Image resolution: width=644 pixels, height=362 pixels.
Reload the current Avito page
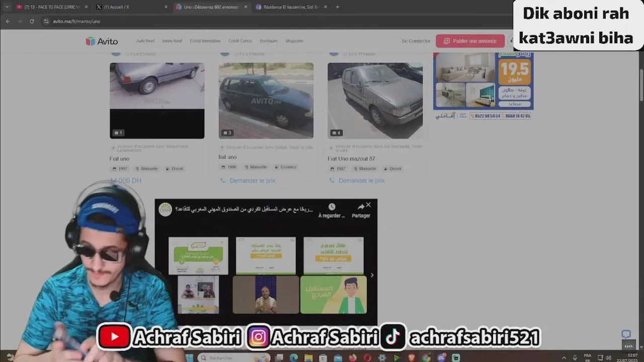(32, 21)
